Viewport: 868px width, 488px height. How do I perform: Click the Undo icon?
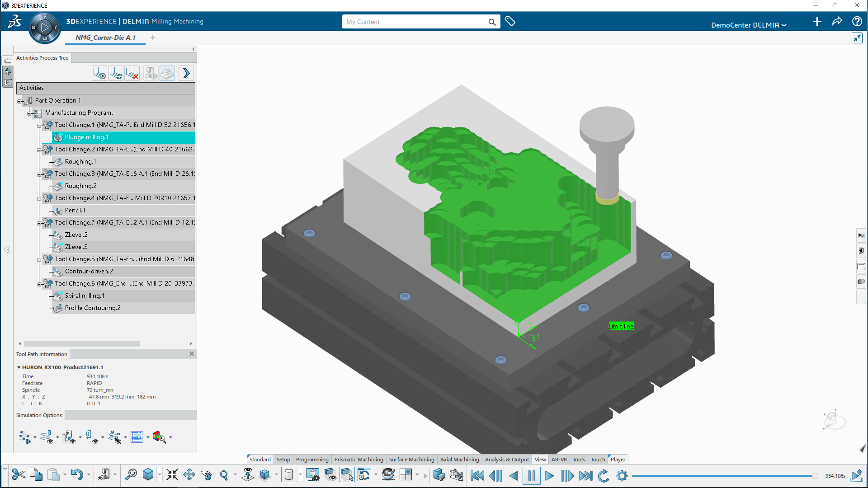click(x=76, y=475)
